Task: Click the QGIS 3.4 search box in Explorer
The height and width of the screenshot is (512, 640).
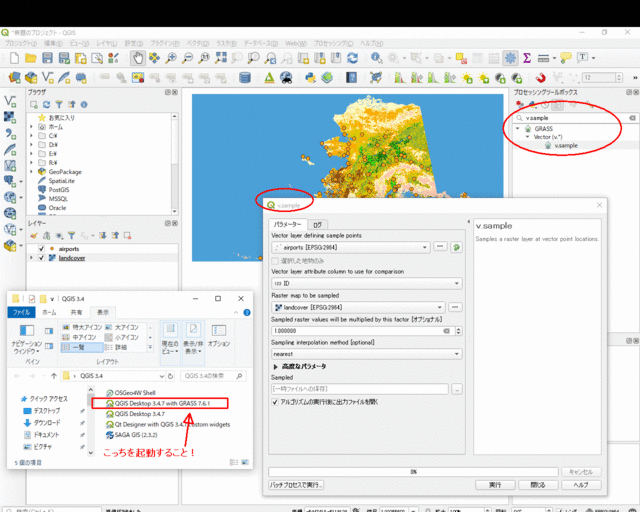Action: 213,376
